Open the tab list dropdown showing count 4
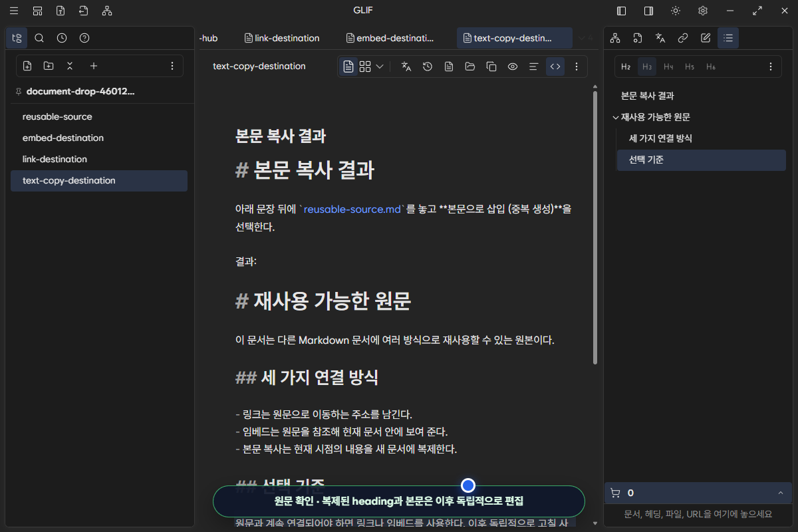Image resolution: width=798 pixels, height=532 pixels. coord(585,38)
